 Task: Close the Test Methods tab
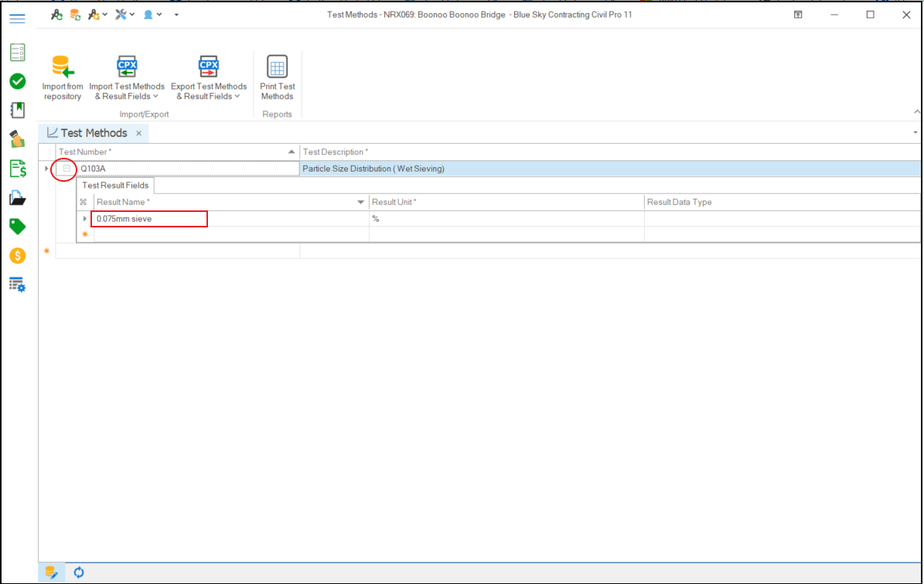tap(139, 133)
